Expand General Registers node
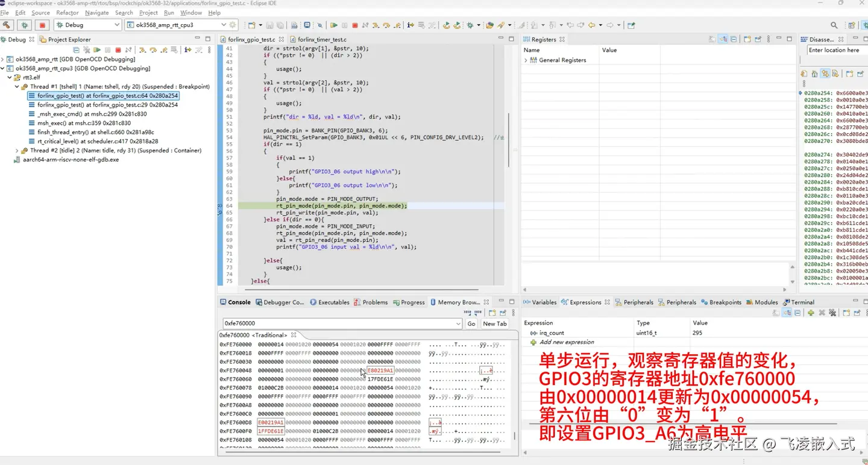The height and width of the screenshot is (465, 868). pos(526,60)
